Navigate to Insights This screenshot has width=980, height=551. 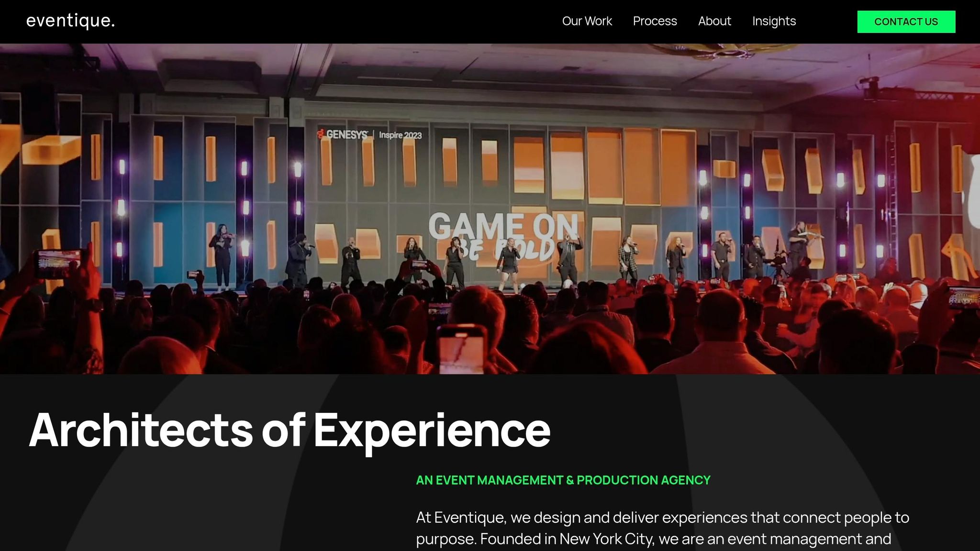click(x=774, y=21)
